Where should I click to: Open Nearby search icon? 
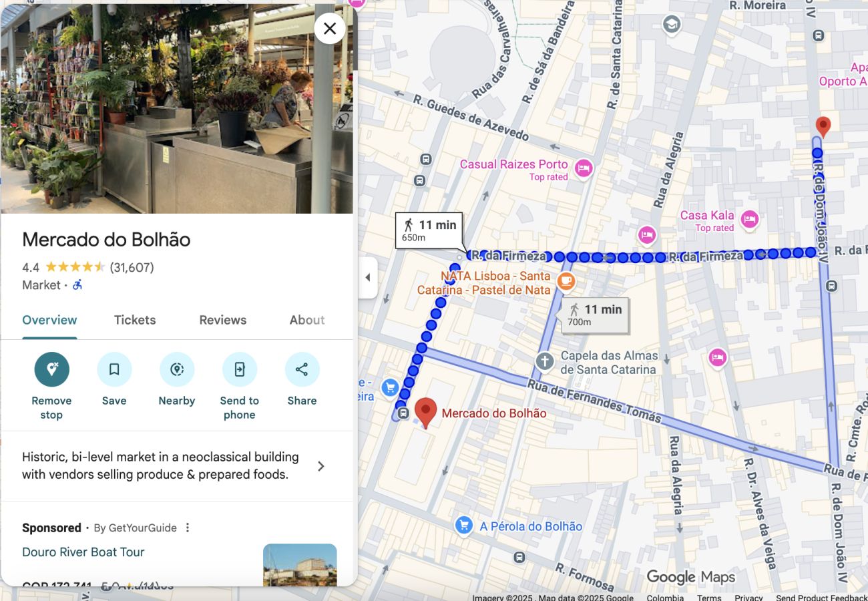click(x=177, y=369)
